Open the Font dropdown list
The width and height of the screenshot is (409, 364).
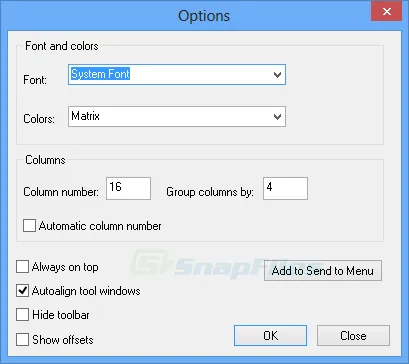coord(177,74)
